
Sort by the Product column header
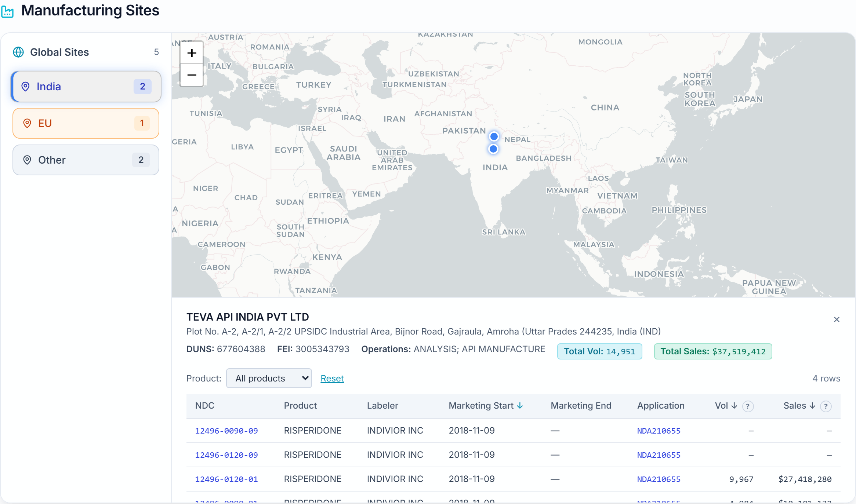[x=300, y=406]
